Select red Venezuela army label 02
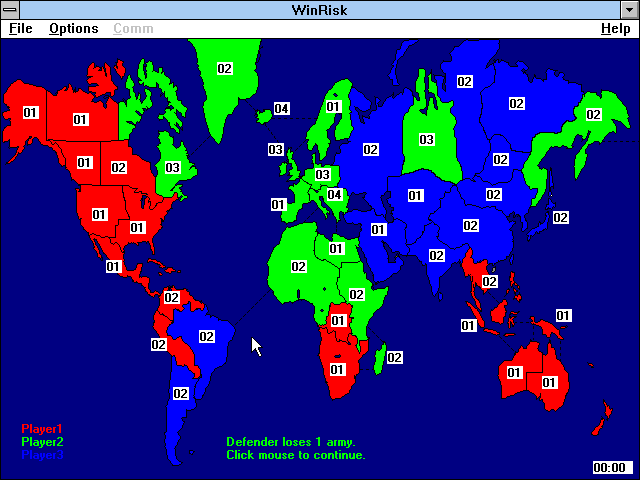 (x=171, y=298)
